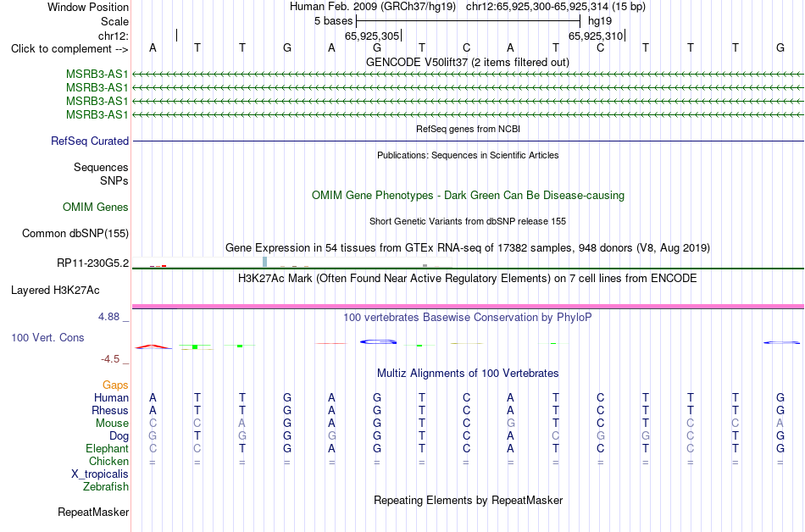This screenshot has height=532, width=805.
Task: Select the Gaps row label
Action: [115, 385]
